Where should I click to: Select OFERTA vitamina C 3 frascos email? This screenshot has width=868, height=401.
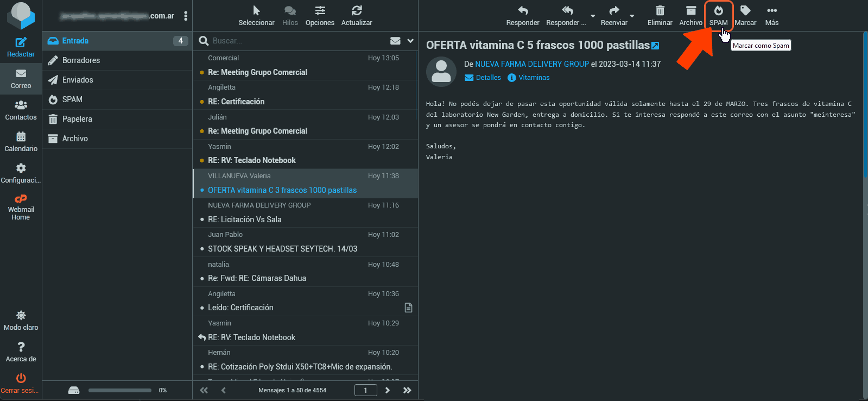305,183
